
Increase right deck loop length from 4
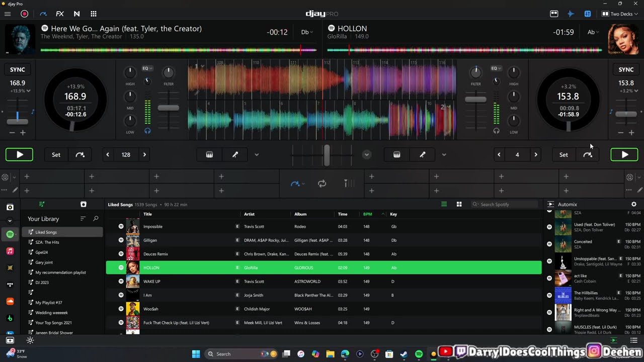click(536, 155)
